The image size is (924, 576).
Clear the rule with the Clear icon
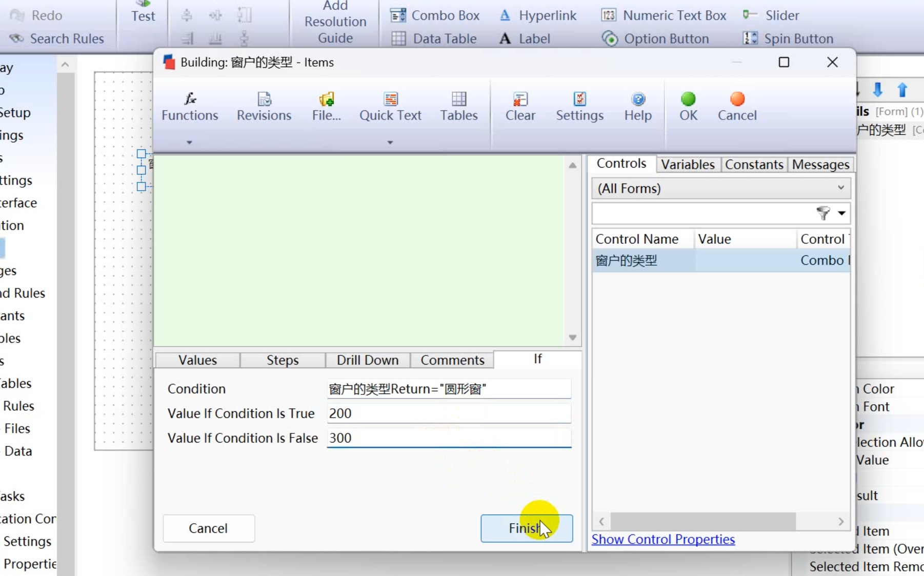(520, 107)
